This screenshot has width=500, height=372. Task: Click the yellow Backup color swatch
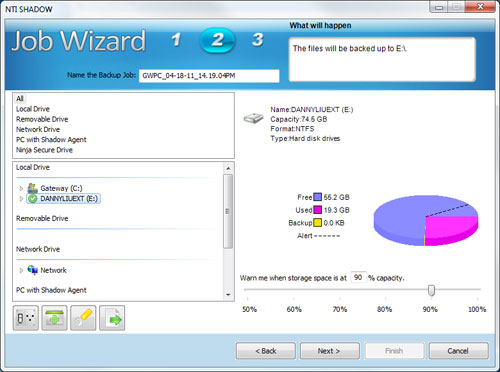tap(318, 223)
